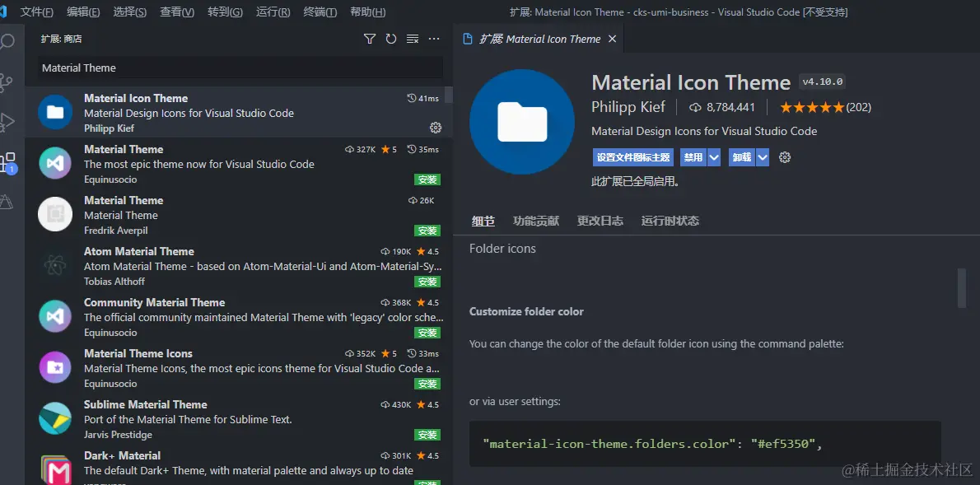Click 设置文件图标主题 button
This screenshot has height=485, width=980.
tap(633, 157)
